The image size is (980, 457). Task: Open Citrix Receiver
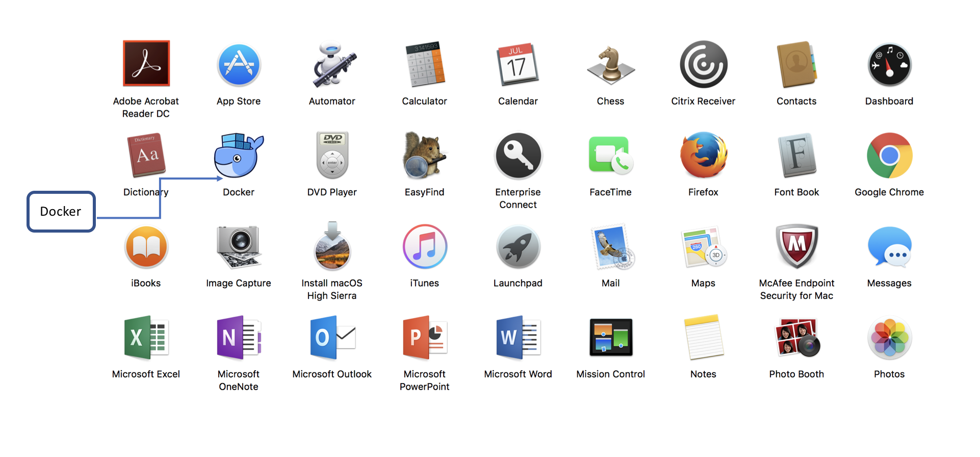point(703,65)
